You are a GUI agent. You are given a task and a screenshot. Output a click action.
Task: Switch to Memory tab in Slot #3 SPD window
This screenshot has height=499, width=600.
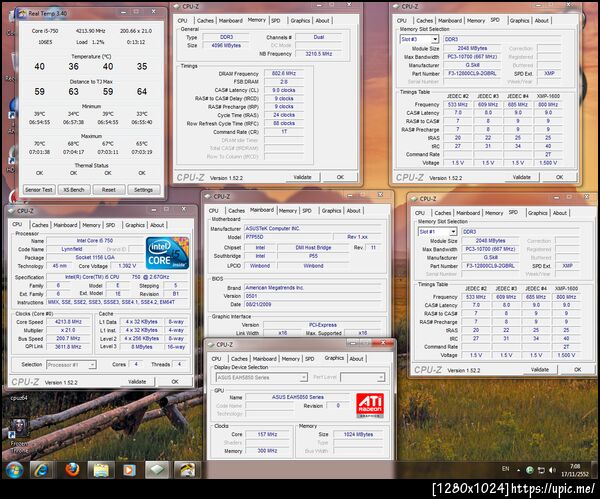476,21
